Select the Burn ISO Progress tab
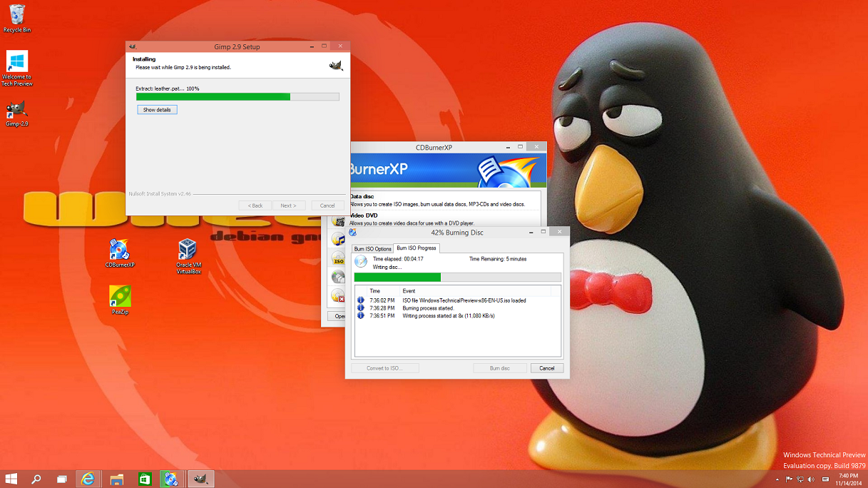 tap(417, 248)
